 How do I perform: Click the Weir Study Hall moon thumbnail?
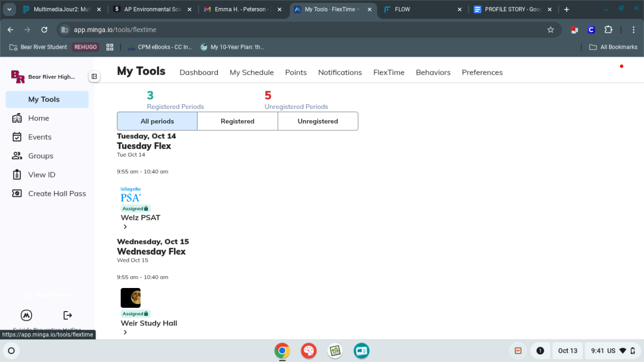[130, 298]
